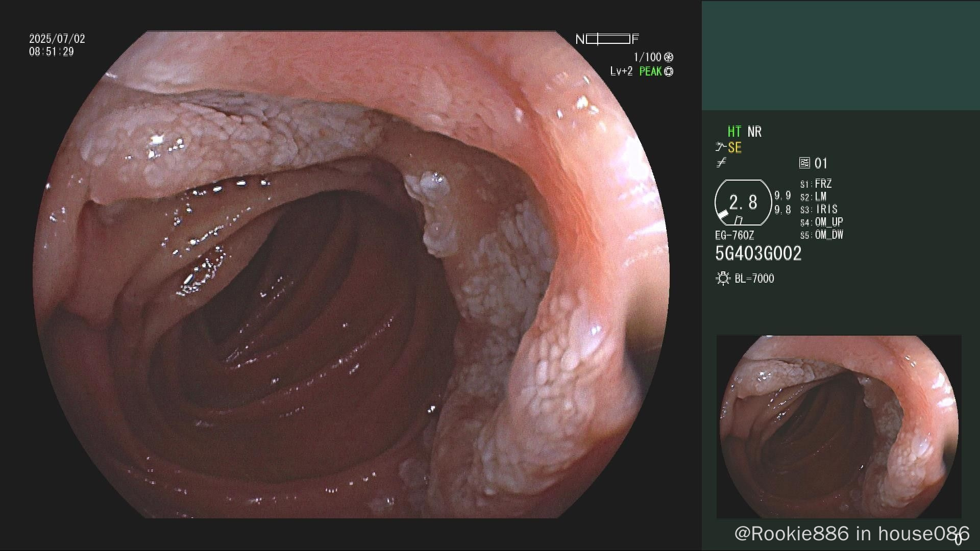980x551 pixels.
Task: Click the date 2025/07/02
Action: click(x=57, y=39)
